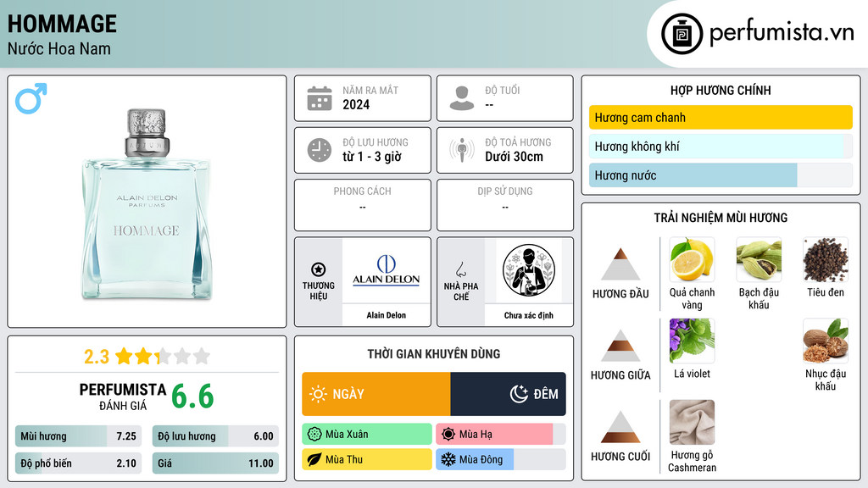Viewport: 868px width, 488px height.
Task: Click the Hương đầu pyramid icon
Action: [620, 264]
